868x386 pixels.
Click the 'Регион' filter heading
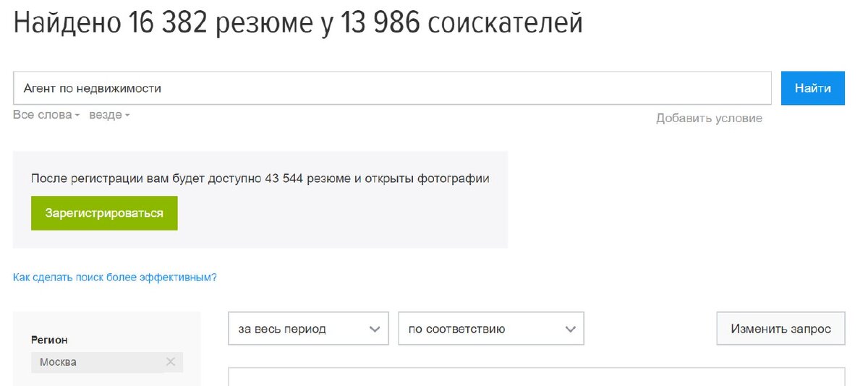click(x=49, y=340)
